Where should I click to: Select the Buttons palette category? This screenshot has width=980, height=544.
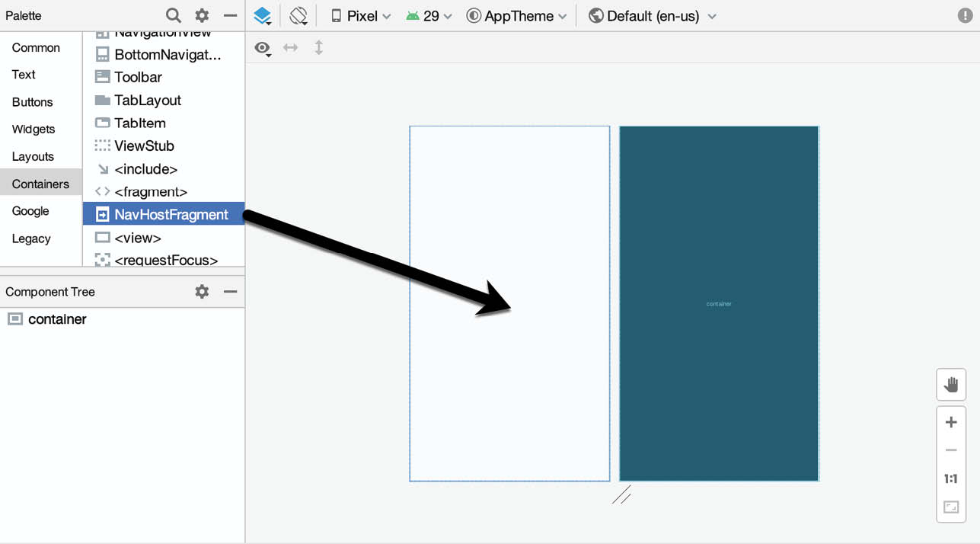[32, 102]
